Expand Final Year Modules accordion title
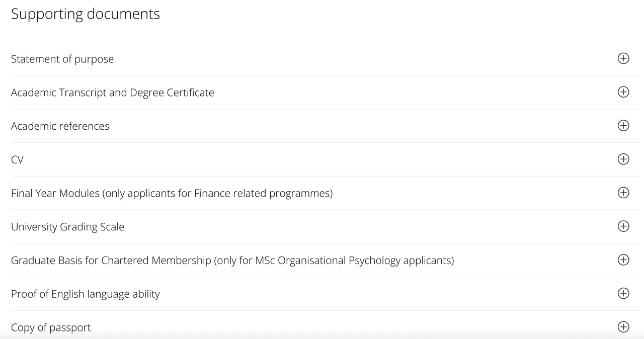The image size is (644, 339). point(172,193)
